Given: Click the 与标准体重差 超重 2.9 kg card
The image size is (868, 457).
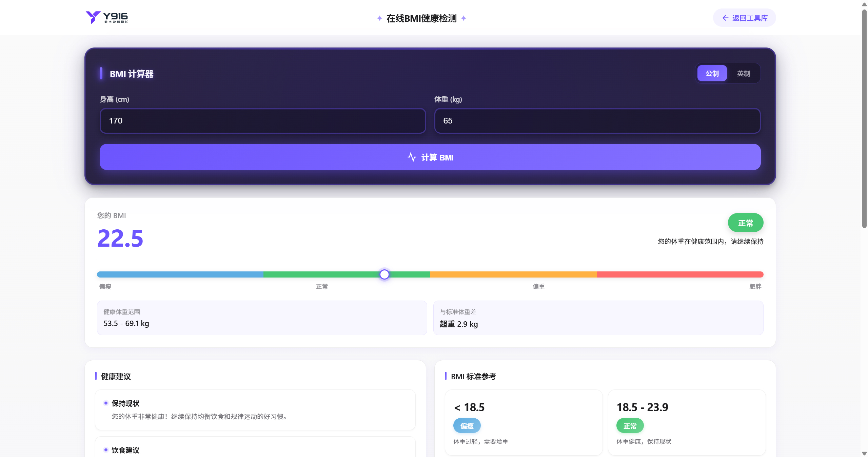Looking at the screenshot, I should tap(598, 318).
